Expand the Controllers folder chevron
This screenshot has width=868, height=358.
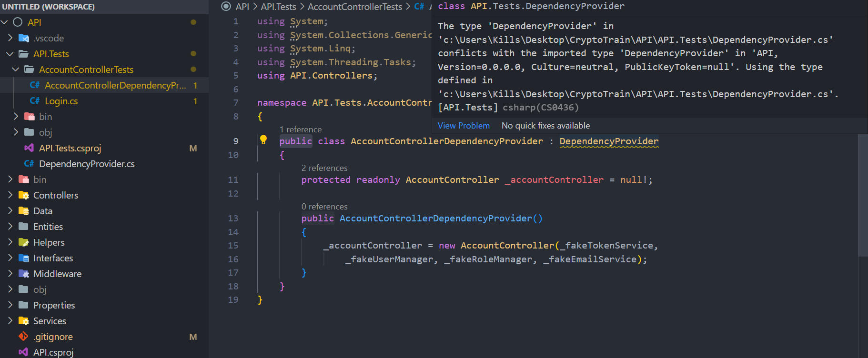tap(10, 195)
